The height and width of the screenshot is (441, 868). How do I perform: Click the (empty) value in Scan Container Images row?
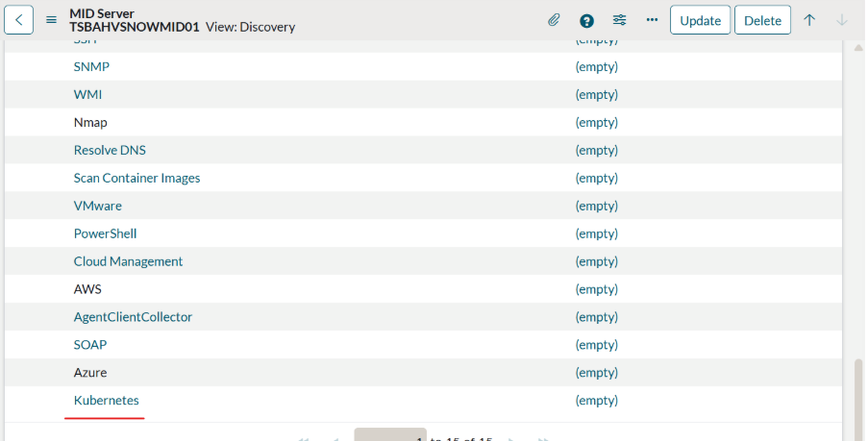pyautogui.click(x=596, y=178)
